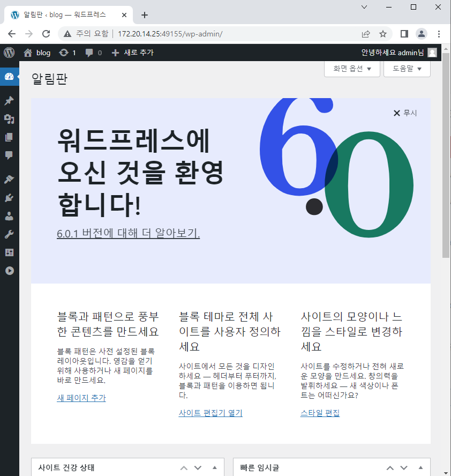Reload the page with refresh icon

tap(46, 34)
